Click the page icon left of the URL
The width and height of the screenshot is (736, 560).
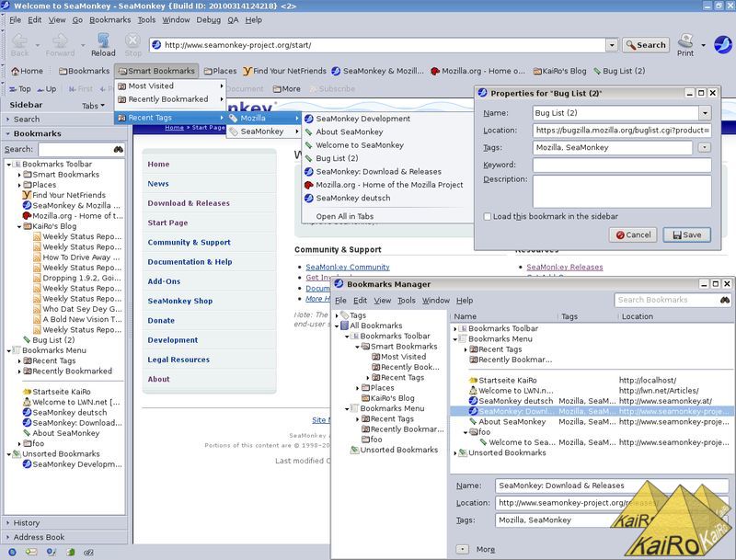click(156, 45)
